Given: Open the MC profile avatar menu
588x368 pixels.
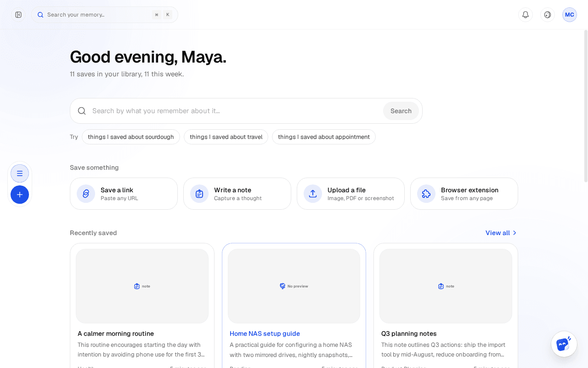Looking at the screenshot, I should tap(570, 15).
